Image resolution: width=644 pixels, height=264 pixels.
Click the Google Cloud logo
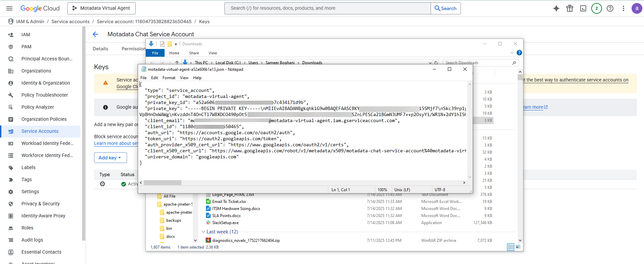point(40,8)
